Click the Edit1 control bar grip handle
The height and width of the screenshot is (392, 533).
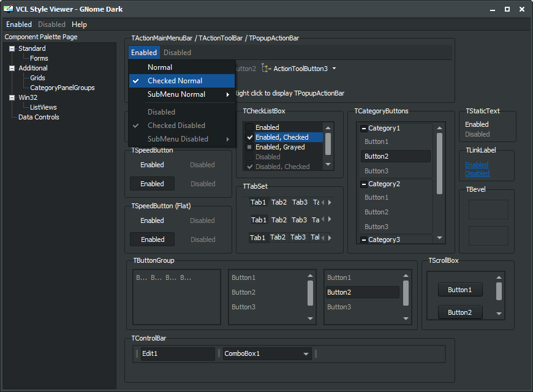coord(137,354)
